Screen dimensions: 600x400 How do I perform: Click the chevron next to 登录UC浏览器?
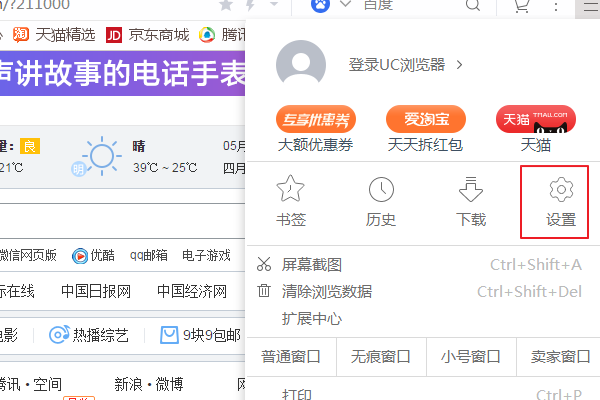460,65
